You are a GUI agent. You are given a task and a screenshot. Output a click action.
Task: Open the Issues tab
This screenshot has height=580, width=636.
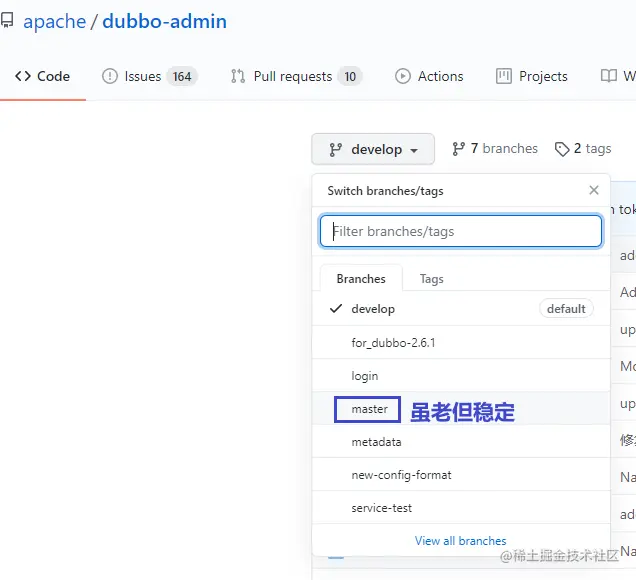149,76
